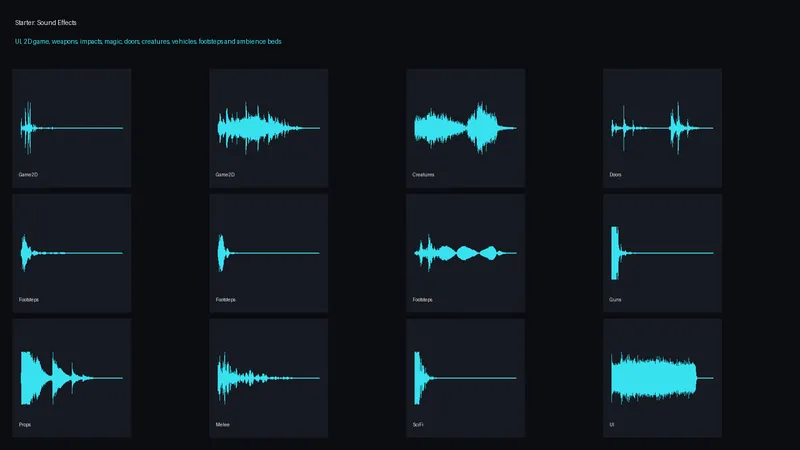Select the Props sound effect card
Viewport: 800px width, 450px height.
point(71,378)
